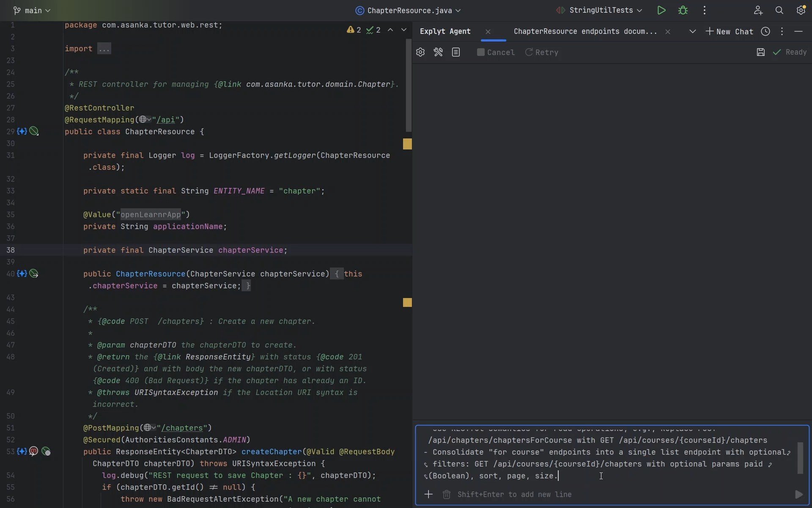Clear the prompt with the trash icon
Viewport: 812px width, 508px height.
[x=446, y=494]
